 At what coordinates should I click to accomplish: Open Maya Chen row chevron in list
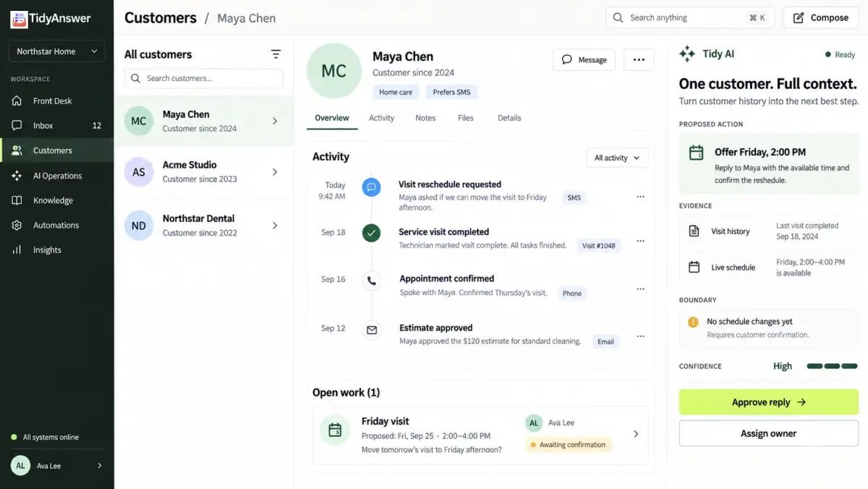point(275,122)
